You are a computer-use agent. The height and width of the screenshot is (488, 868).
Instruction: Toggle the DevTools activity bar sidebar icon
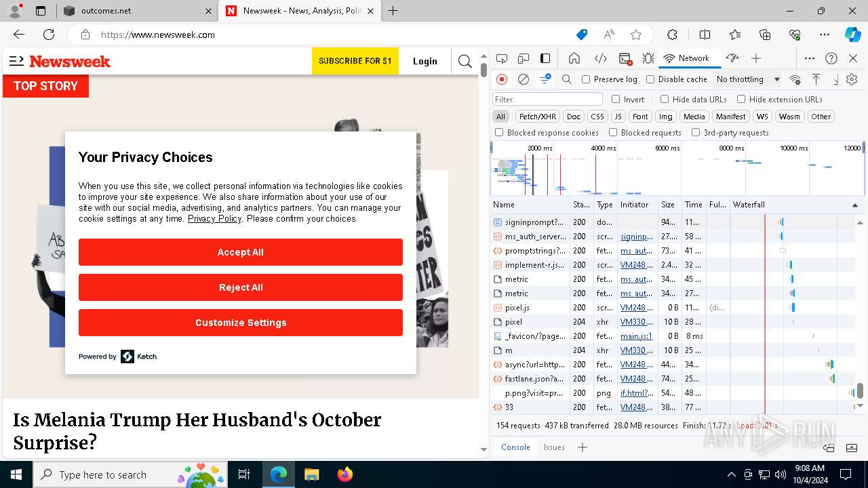545,58
